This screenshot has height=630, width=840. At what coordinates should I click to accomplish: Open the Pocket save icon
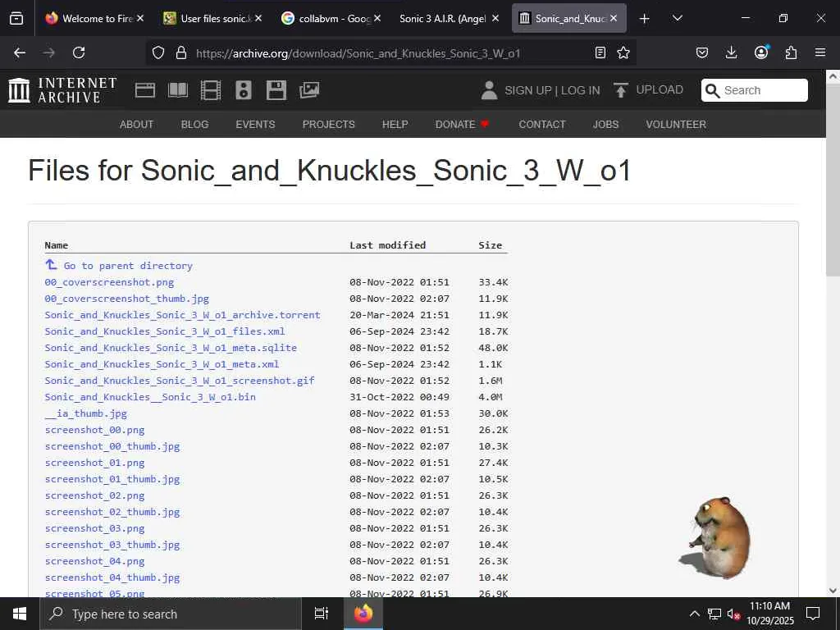coord(702,52)
